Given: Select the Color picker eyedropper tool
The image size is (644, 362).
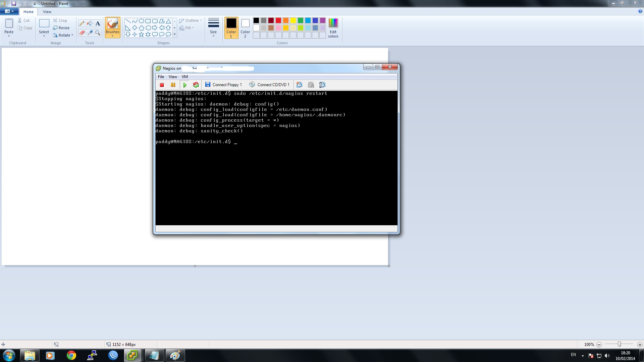Looking at the screenshot, I should [x=90, y=33].
